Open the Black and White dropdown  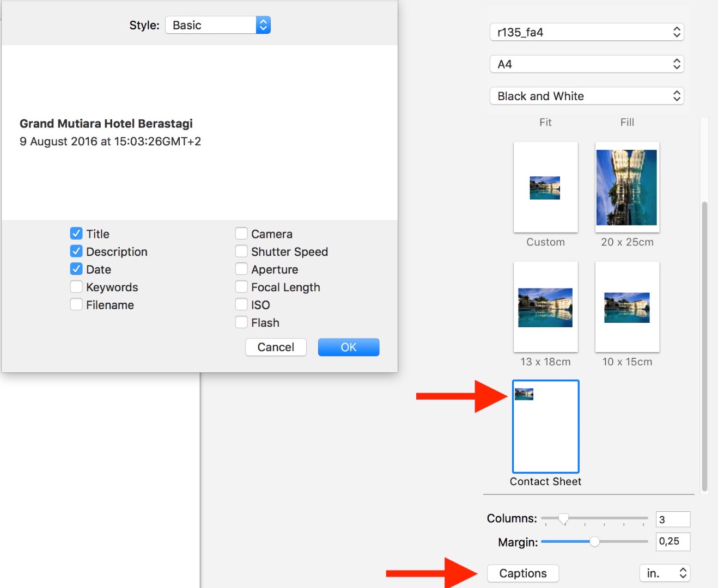pyautogui.click(x=587, y=96)
